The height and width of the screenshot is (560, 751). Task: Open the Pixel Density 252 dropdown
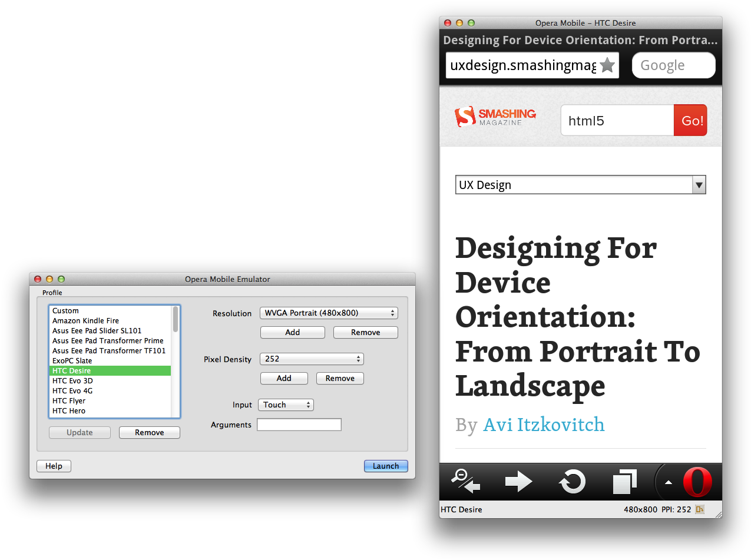click(x=312, y=359)
